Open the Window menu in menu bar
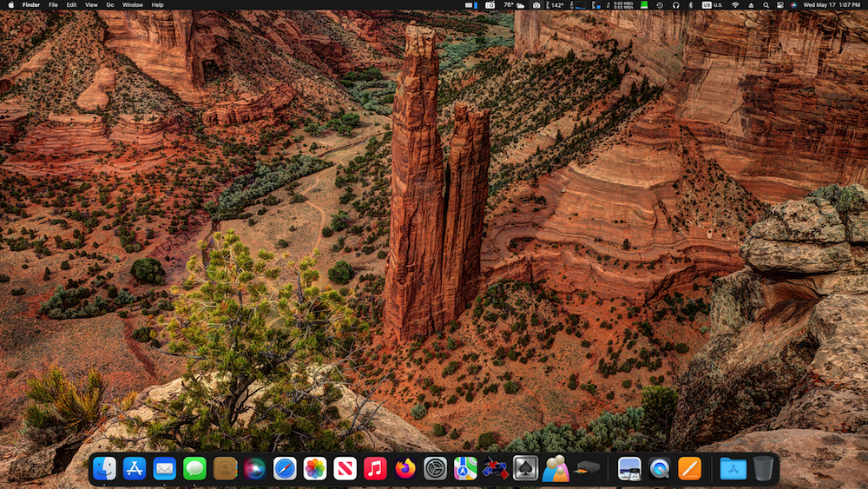868x489 pixels. pos(132,5)
